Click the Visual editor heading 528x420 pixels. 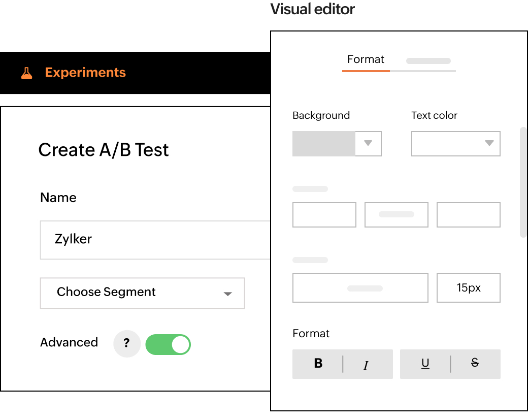tap(312, 9)
